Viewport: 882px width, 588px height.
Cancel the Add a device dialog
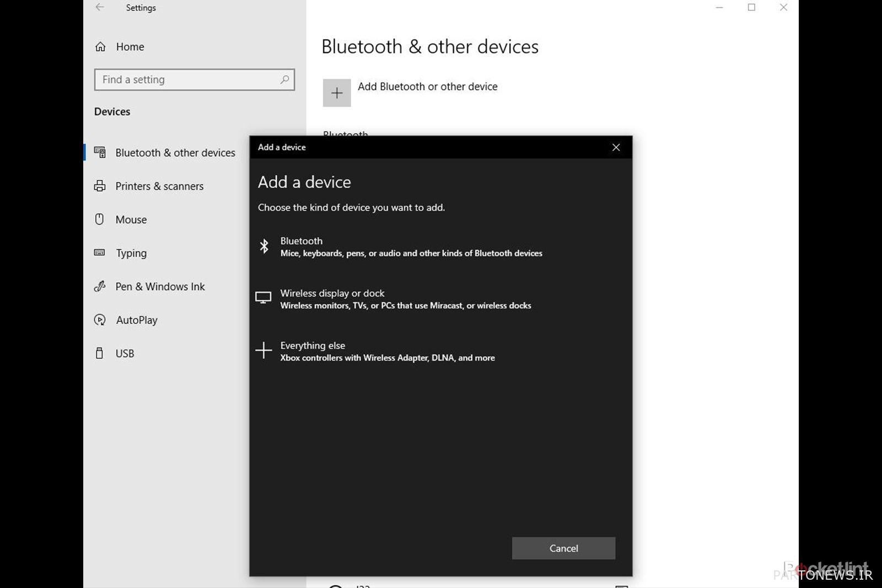point(563,548)
